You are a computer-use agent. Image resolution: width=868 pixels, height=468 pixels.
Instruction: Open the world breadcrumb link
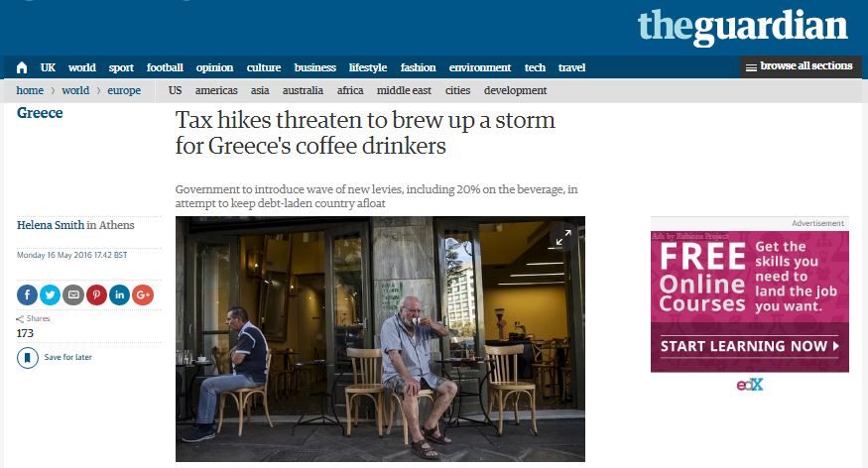75,90
